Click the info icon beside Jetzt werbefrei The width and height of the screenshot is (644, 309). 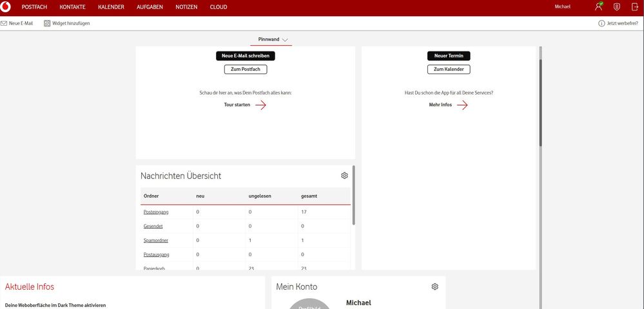pyautogui.click(x=601, y=23)
